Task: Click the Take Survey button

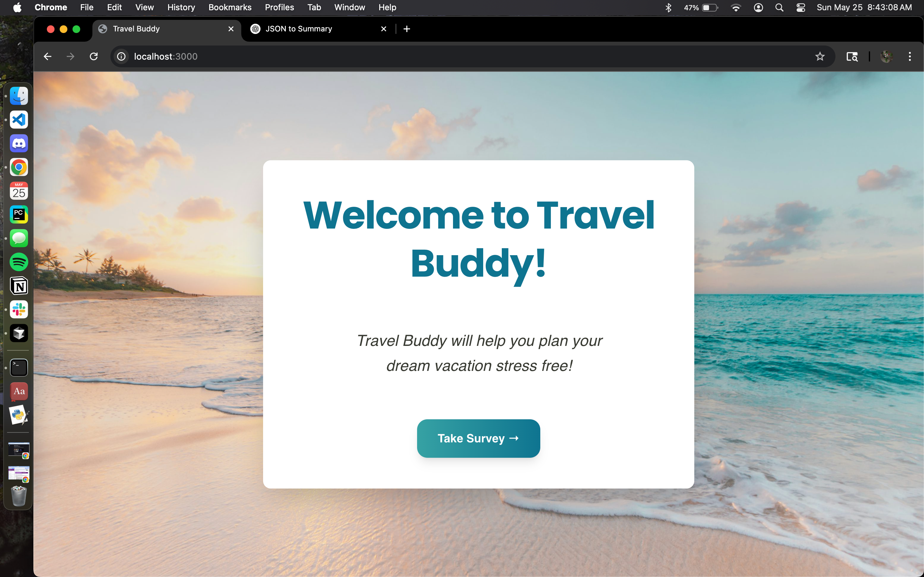Action: click(478, 438)
